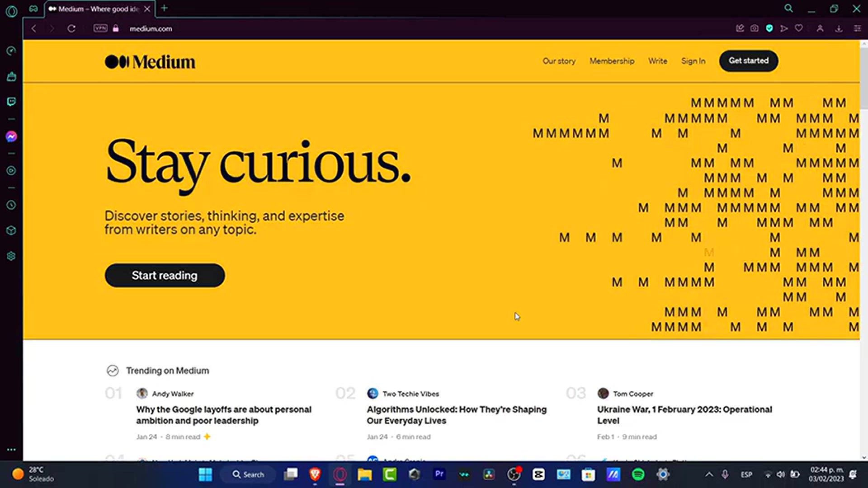Image resolution: width=868 pixels, height=488 pixels.
Task: Click the Trending on Medium icon
Action: (x=113, y=371)
